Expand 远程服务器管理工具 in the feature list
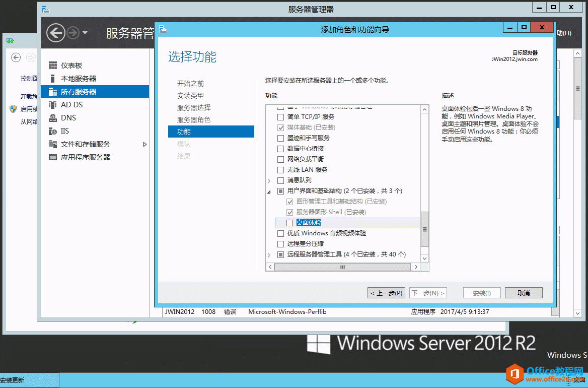 (269, 254)
